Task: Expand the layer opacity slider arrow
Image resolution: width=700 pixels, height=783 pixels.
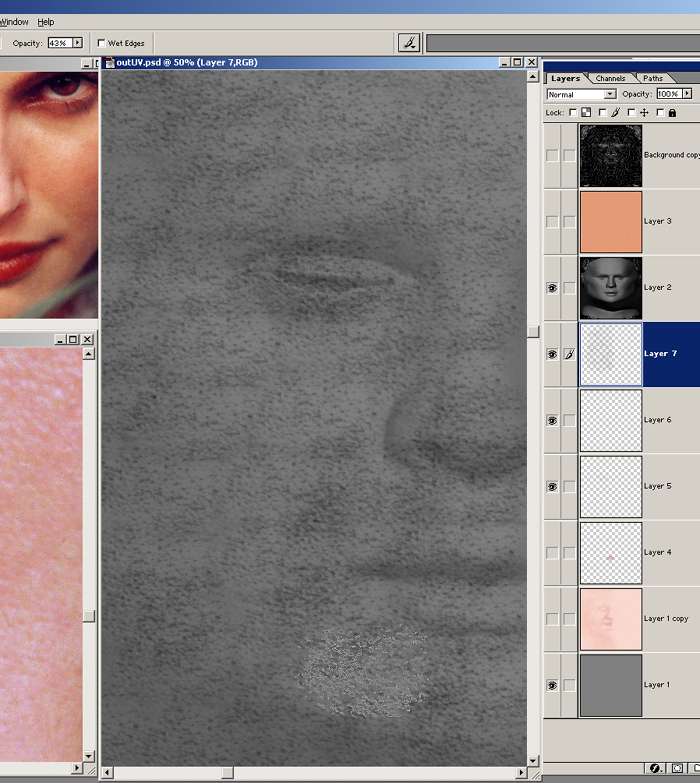Action: (x=687, y=94)
